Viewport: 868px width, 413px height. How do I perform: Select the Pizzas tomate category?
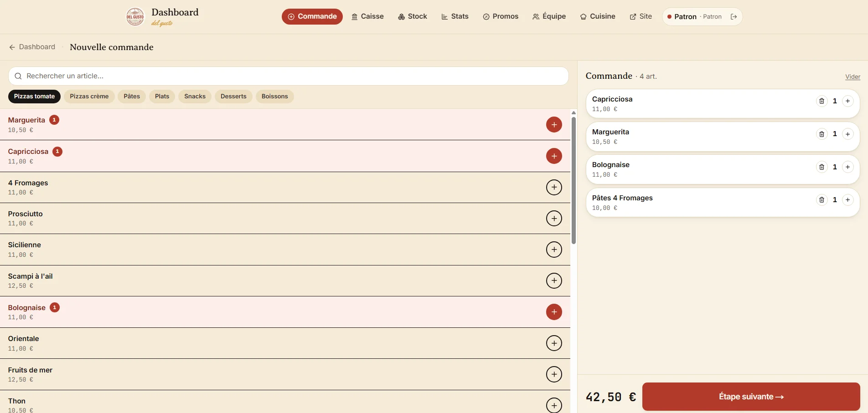[34, 97]
